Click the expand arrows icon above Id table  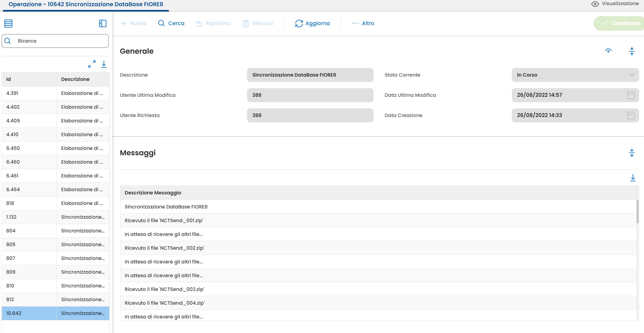[92, 64]
